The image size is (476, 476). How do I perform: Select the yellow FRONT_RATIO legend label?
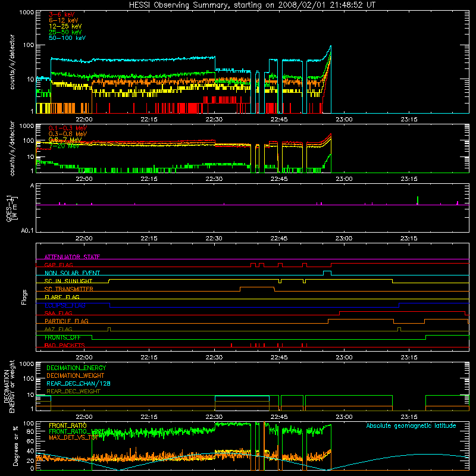point(68,425)
